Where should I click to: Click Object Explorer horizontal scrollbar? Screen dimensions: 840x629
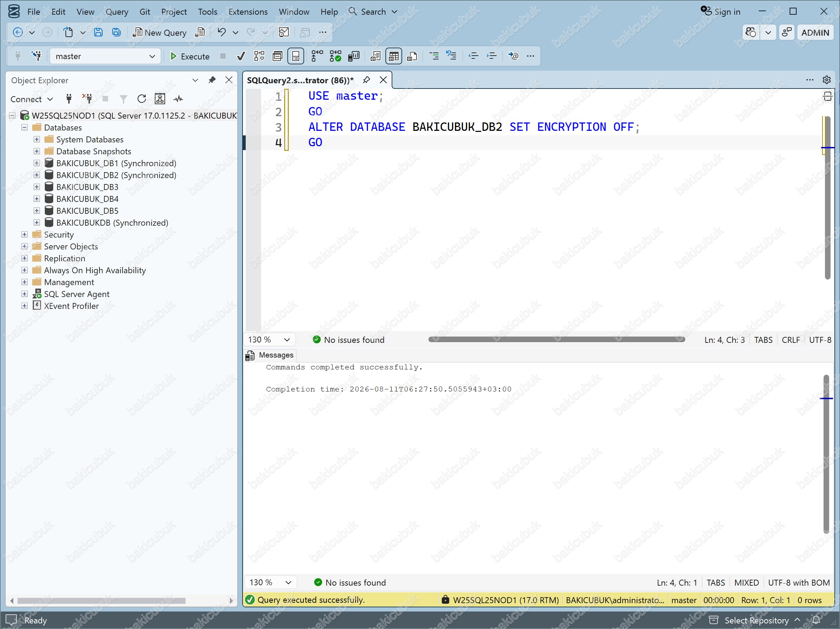point(101,601)
